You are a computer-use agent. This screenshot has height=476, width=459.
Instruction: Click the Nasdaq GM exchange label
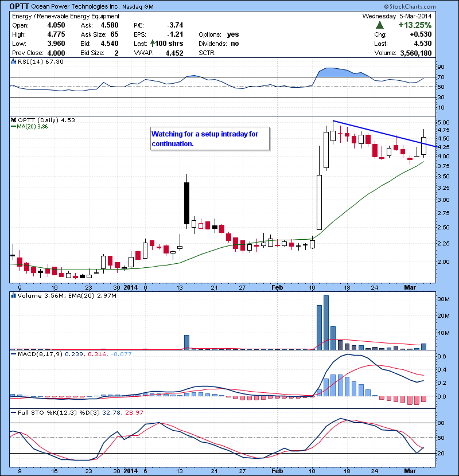click(x=138, y=7)
